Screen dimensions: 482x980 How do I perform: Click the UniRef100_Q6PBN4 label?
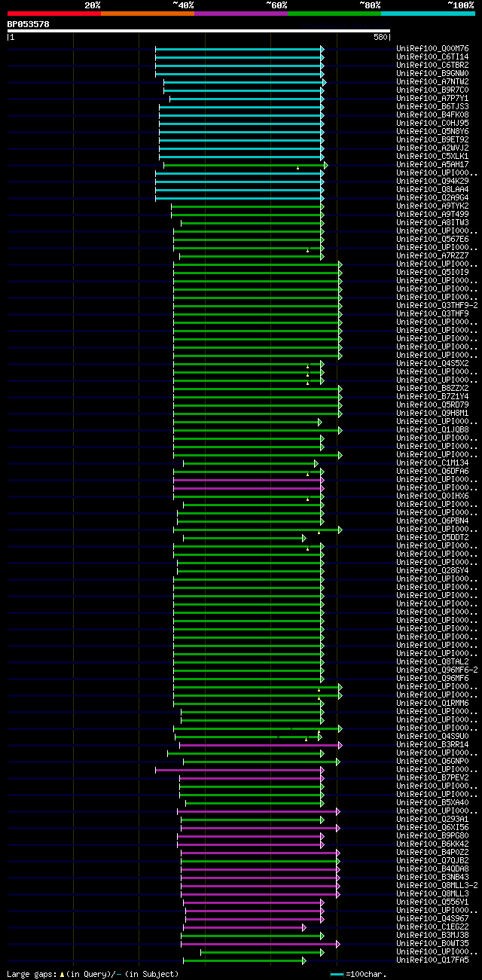coord(432,521)
